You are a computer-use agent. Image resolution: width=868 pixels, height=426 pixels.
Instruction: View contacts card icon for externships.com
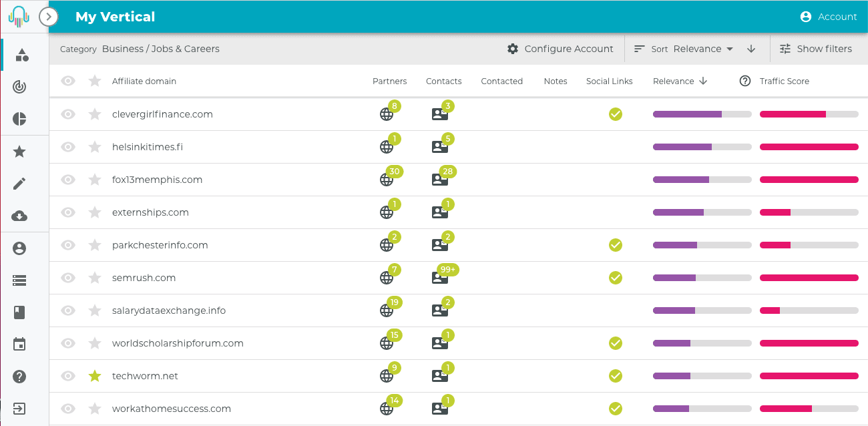[440, 212]
